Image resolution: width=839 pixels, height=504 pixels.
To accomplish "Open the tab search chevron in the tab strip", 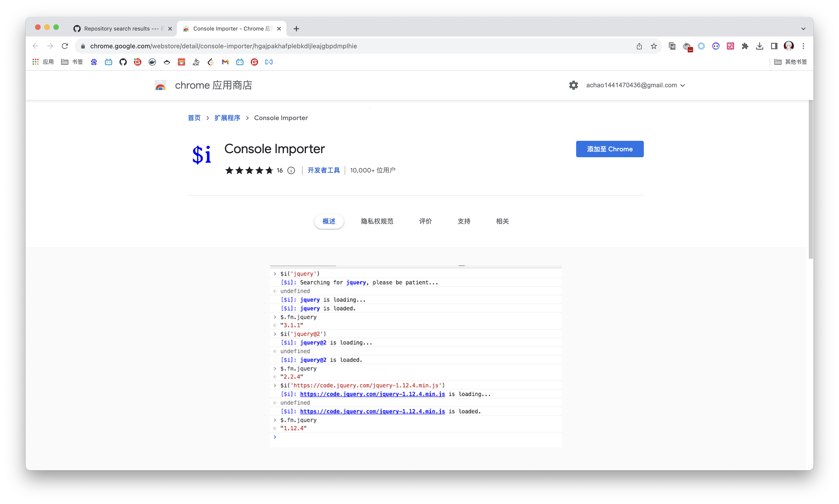I will [x=803, y=29].
